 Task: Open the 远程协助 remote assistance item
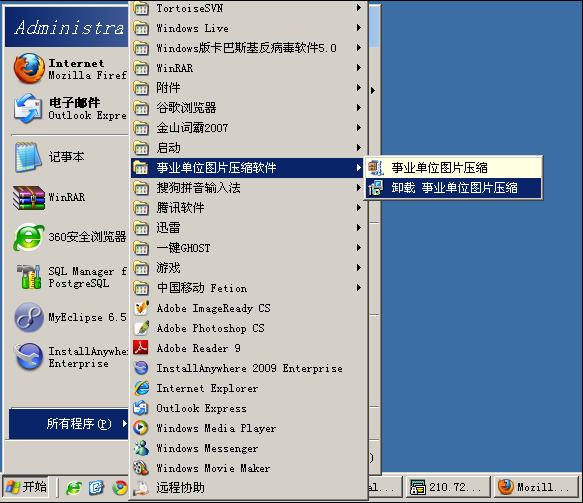(x=248, y=488)
